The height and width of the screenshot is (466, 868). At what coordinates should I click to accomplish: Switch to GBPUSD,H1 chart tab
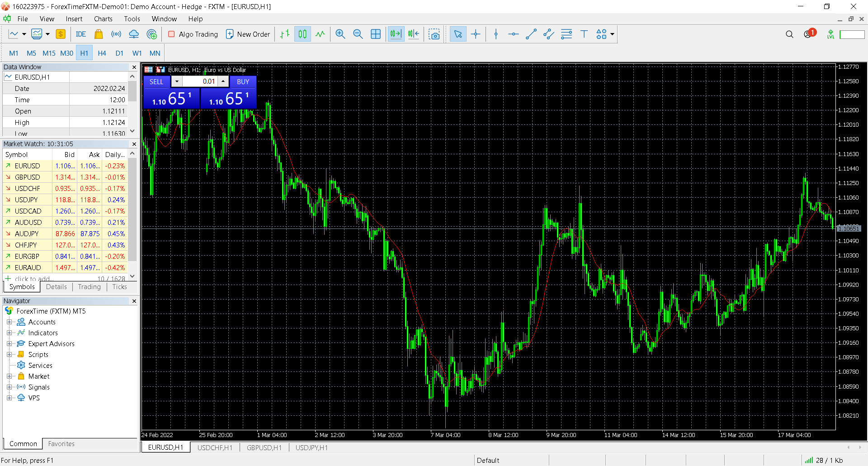tap(264, 447)
